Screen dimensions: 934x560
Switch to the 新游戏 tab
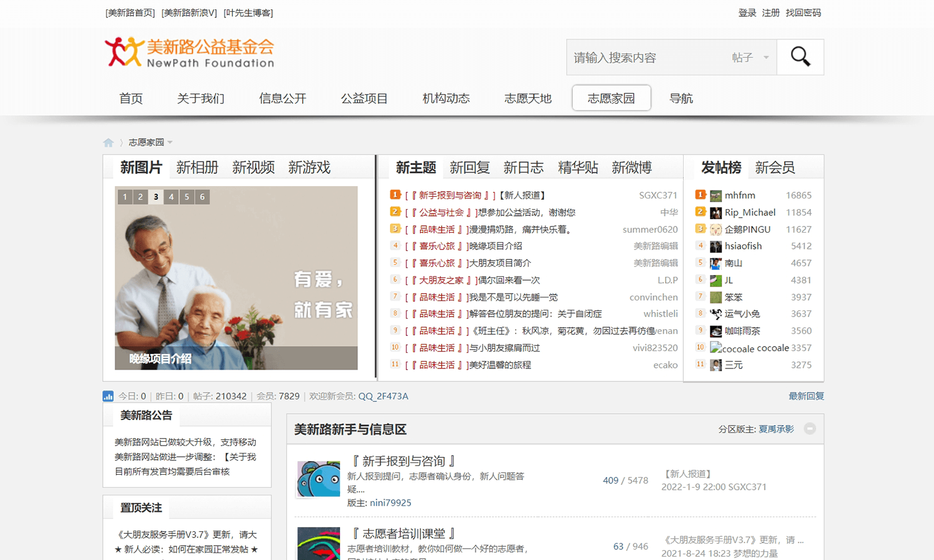coord(309,167)
